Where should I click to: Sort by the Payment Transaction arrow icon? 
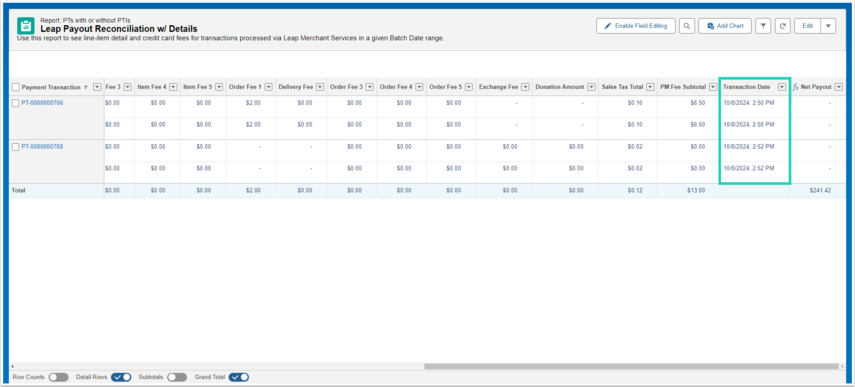(86, 87)
